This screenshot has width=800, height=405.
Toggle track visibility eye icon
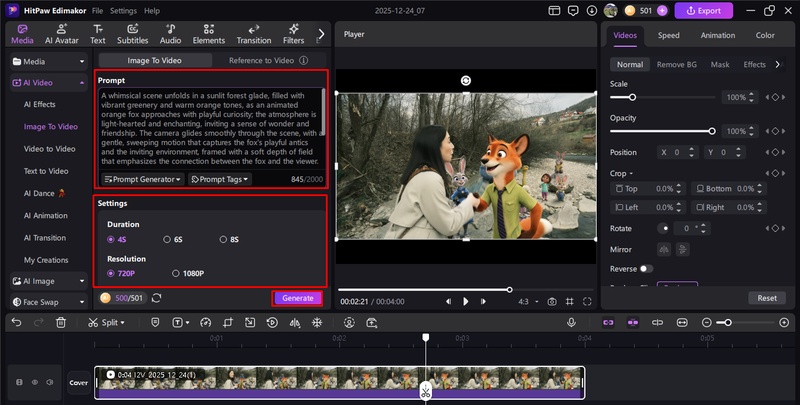coord(35,382)
